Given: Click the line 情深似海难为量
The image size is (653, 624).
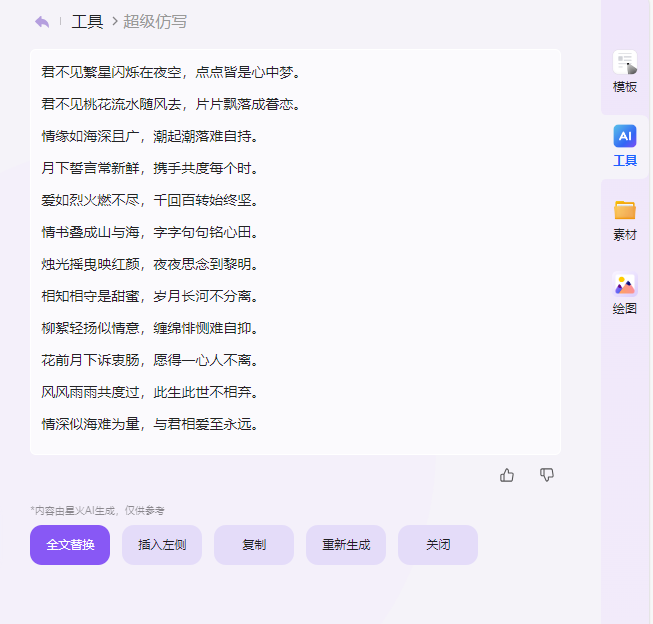Looking at the screenshot, I should click(90, 424).
